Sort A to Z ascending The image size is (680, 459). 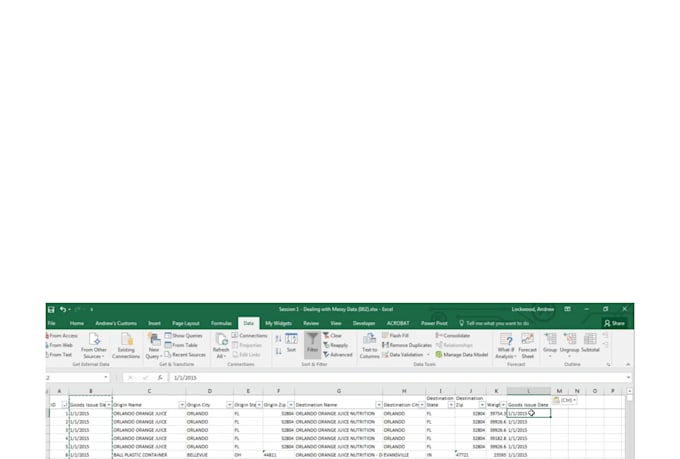click(x=278, y=338)
